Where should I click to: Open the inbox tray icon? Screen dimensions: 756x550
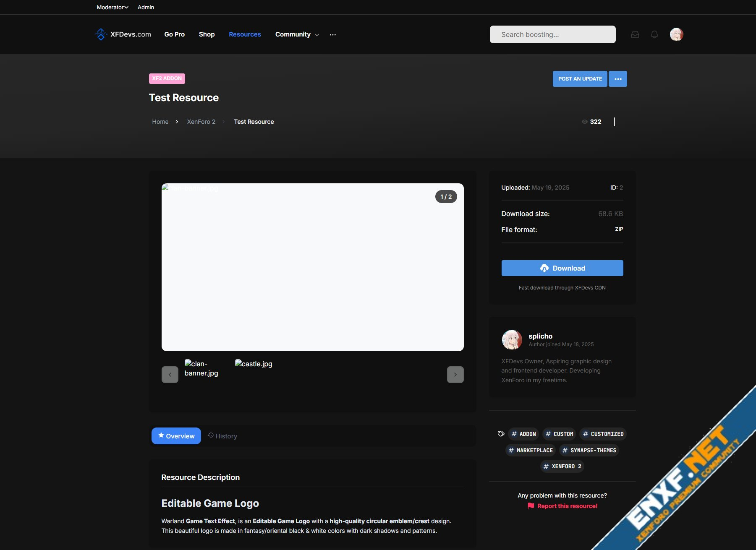(x=635, y=34)
